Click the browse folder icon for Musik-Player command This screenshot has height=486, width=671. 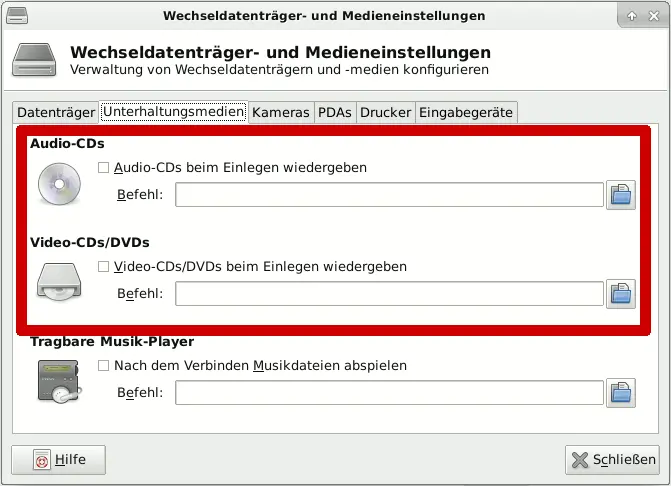(621, 392)
